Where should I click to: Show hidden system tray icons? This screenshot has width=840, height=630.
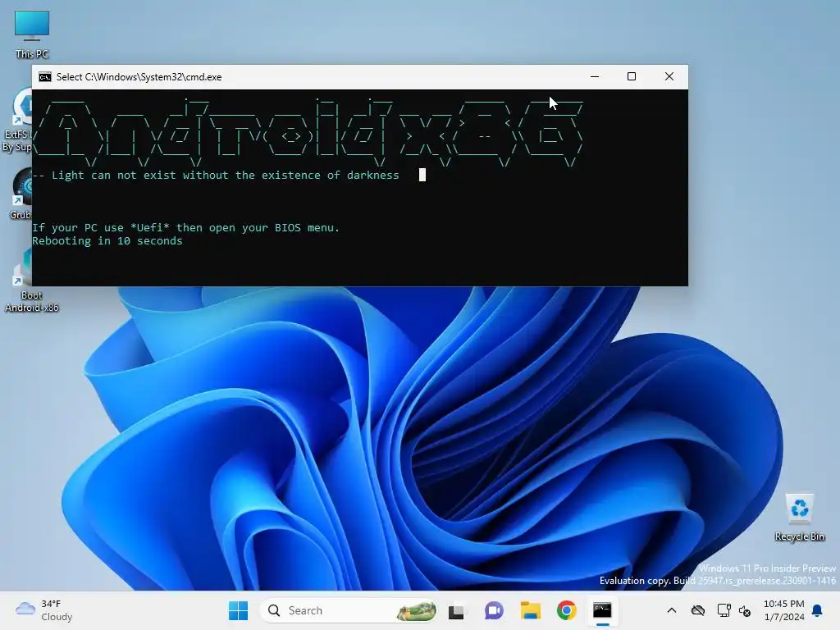[x=671, y=610]
